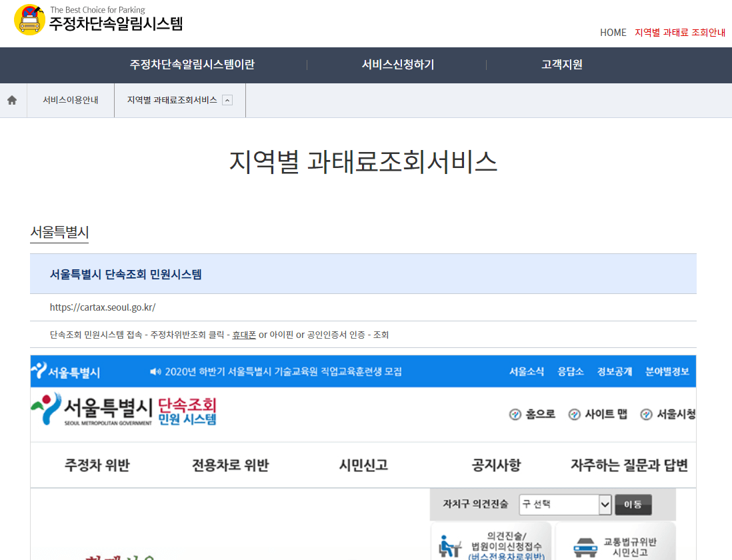Collapse the 지역별 과태료조회서비스 breadcrumb expander
Image resolution: width=732 pixels, height=560 pixels.
click(x=229, y=99)
